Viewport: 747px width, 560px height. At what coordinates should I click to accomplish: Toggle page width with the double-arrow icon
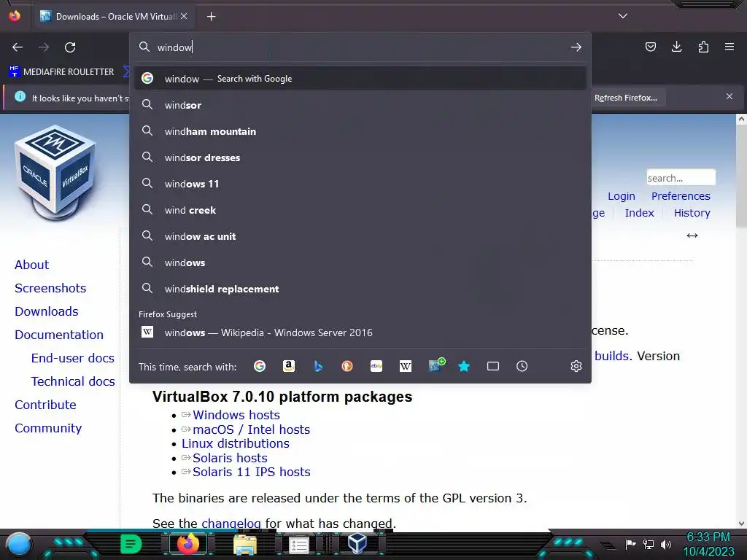692,236
